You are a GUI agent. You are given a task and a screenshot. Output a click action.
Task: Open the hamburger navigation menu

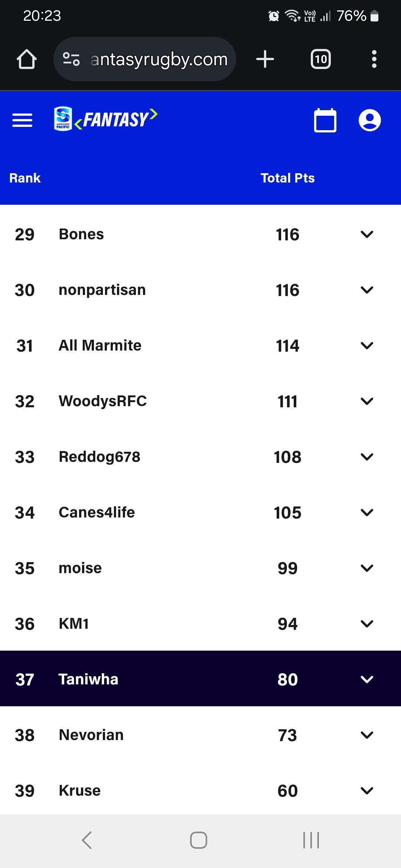tap(22, 120)
